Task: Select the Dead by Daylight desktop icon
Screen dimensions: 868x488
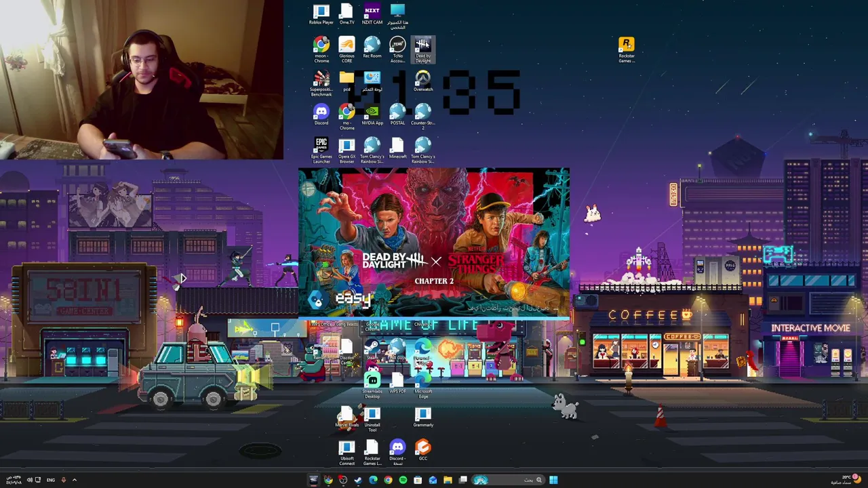Action: pos(422,50)
